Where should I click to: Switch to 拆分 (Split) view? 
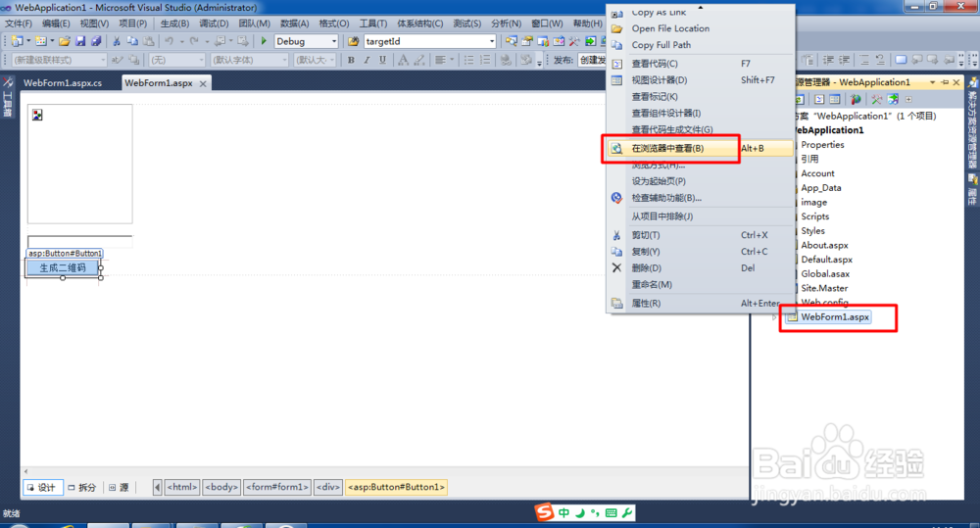82,488
